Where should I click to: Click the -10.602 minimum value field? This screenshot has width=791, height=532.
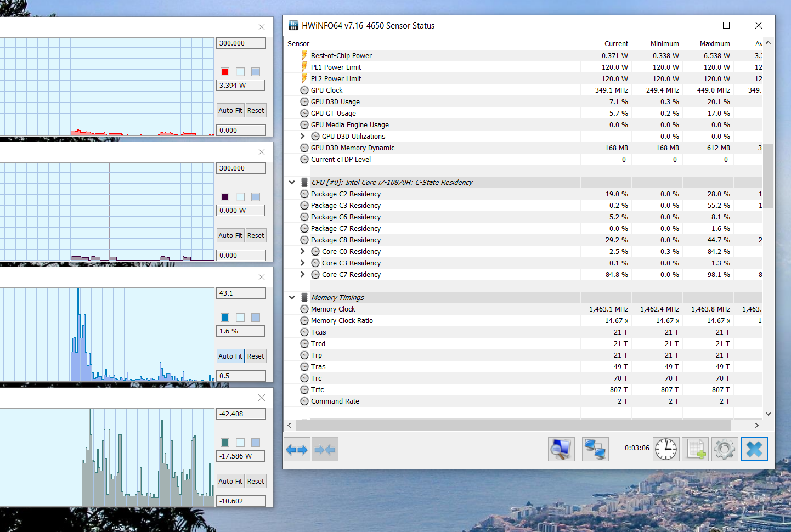[241, 501]
